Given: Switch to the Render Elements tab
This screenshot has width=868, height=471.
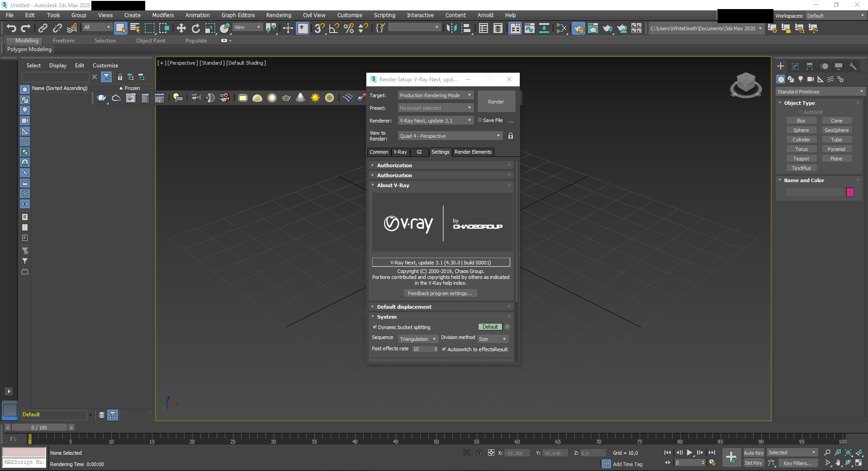Looking at the screenshot, I should [473, 152].
